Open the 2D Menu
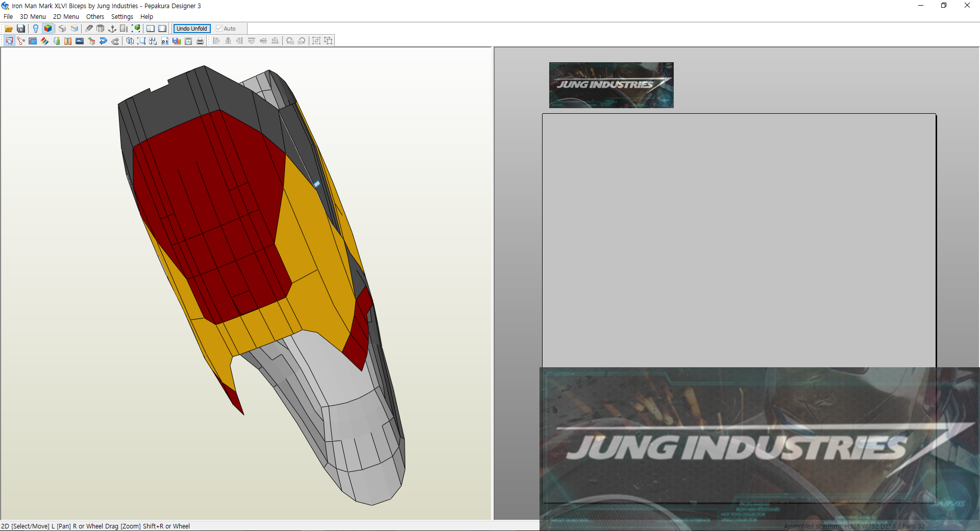This screenshot has width=980, height=531. pos(66,16)
